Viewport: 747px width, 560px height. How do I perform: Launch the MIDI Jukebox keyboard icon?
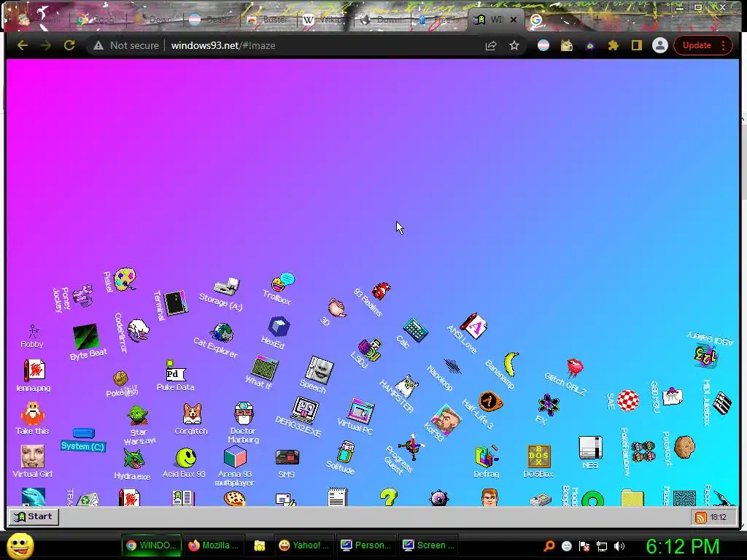(x=721, y=402)
